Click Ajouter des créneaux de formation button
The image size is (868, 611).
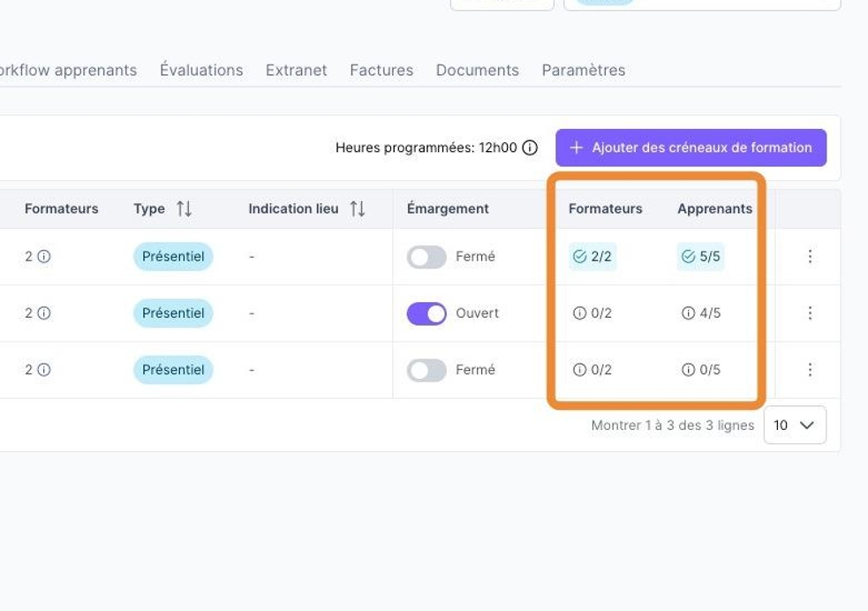(x=691, y=147)
